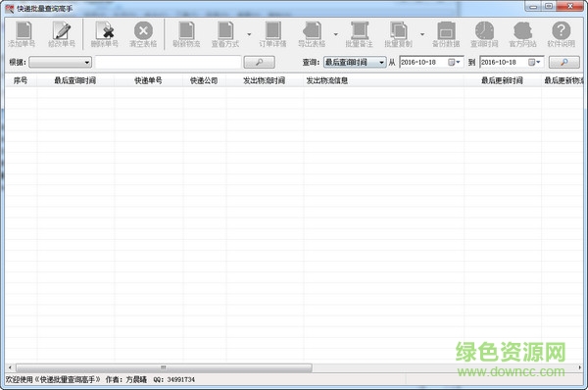Click the 快递批量查询高手 title bar app icon
Image resolution: width=588 pixels, height=390 pixels.
(10, 9)
